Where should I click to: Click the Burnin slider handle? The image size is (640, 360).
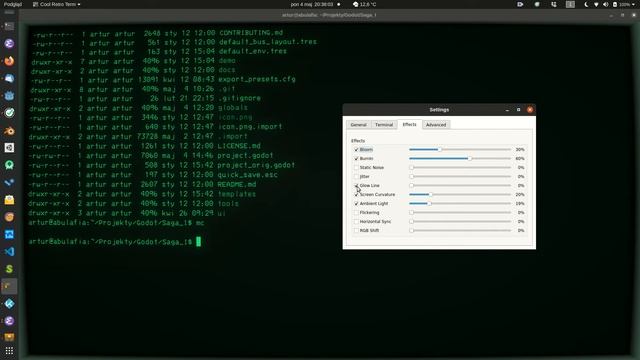point(470,159)
